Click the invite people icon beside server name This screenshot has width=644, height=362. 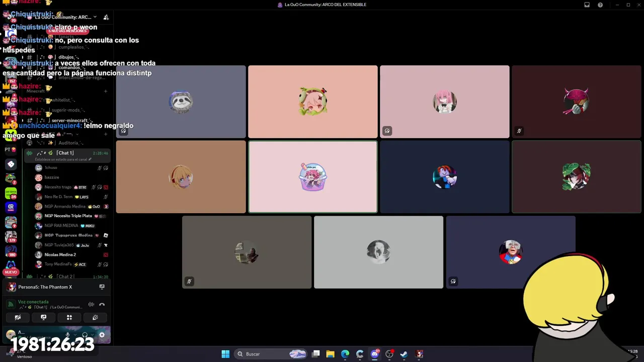pos(106,17)
